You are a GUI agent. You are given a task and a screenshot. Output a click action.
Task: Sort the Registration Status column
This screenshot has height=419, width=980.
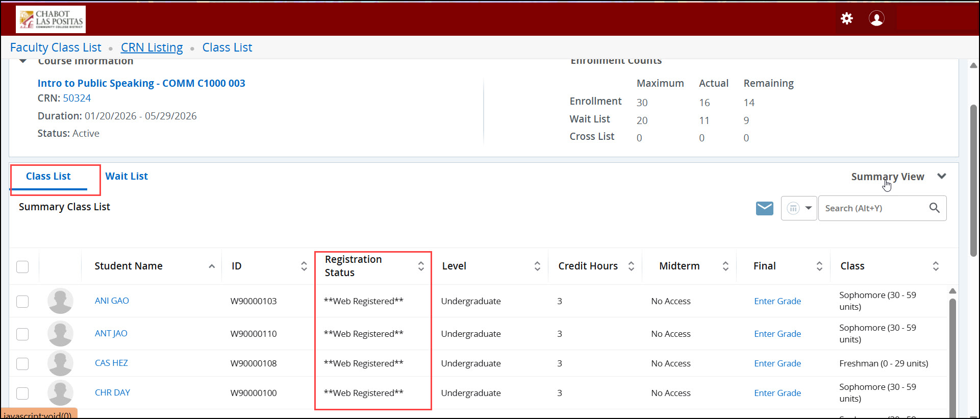pos(421,266)
